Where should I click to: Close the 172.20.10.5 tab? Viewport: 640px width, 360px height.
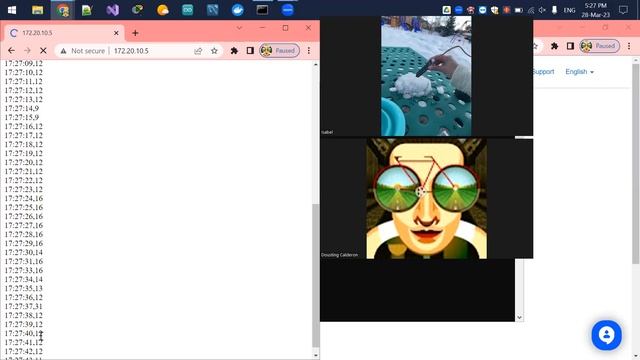point(116,33)
